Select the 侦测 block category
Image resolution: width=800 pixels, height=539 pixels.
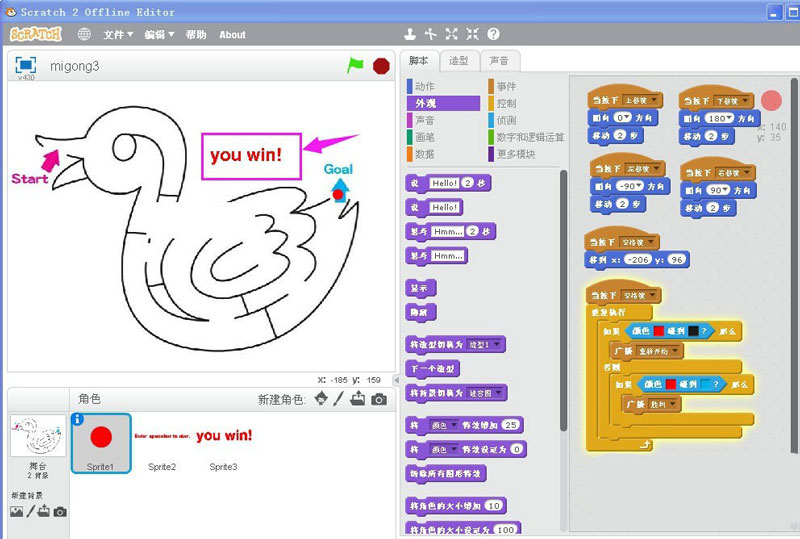[x=526, y=120]
